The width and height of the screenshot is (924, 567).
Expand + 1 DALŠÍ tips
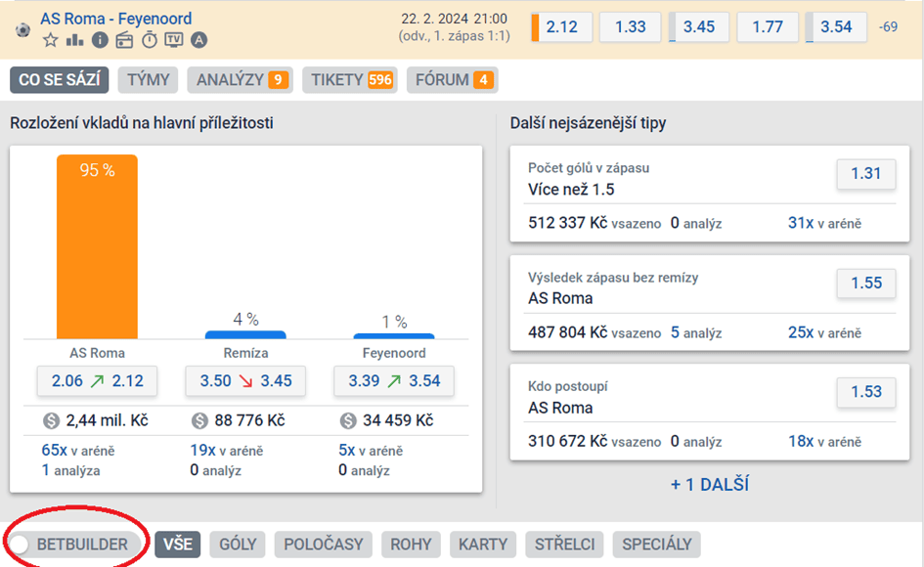(x=710, y=485)
